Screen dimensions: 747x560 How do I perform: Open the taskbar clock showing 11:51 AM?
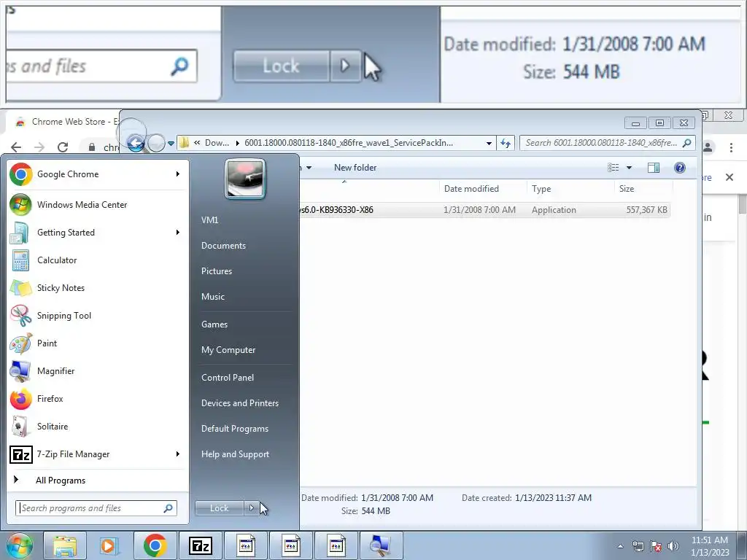pyautogui.click(x=709, y=546)
